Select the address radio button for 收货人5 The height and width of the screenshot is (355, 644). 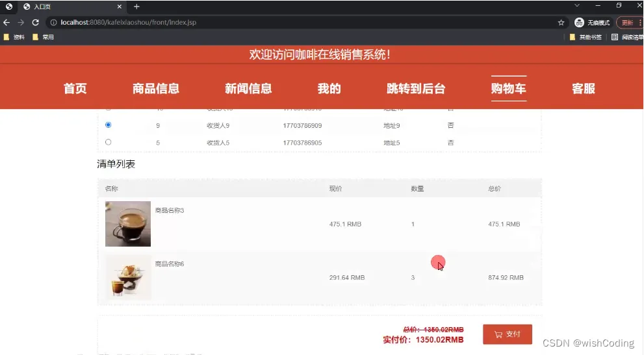tap(108, 142)
